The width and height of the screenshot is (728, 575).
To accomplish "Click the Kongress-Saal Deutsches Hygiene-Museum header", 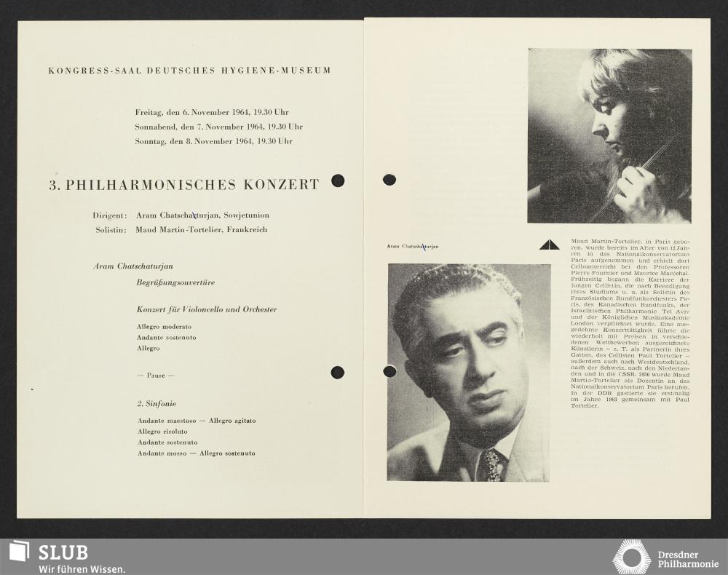I will point(189,71).
